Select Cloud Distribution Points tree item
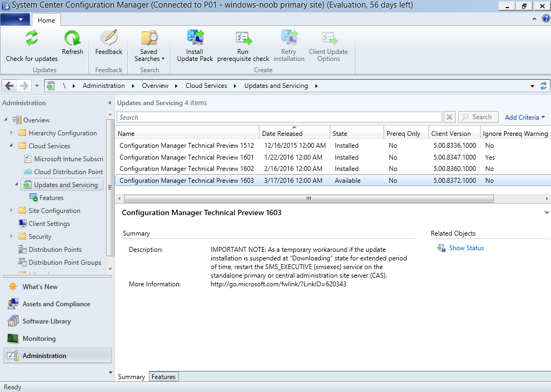551x392 pixels. [64, 172]
